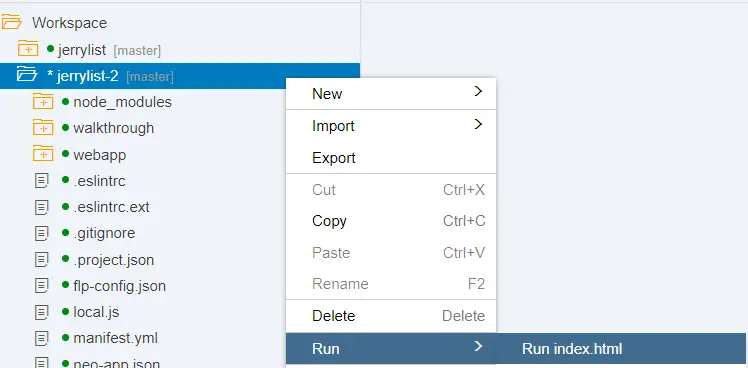Click green status dot beside flp-config.json
Screen dimensions: 748x368
click(x=66, y=285)
